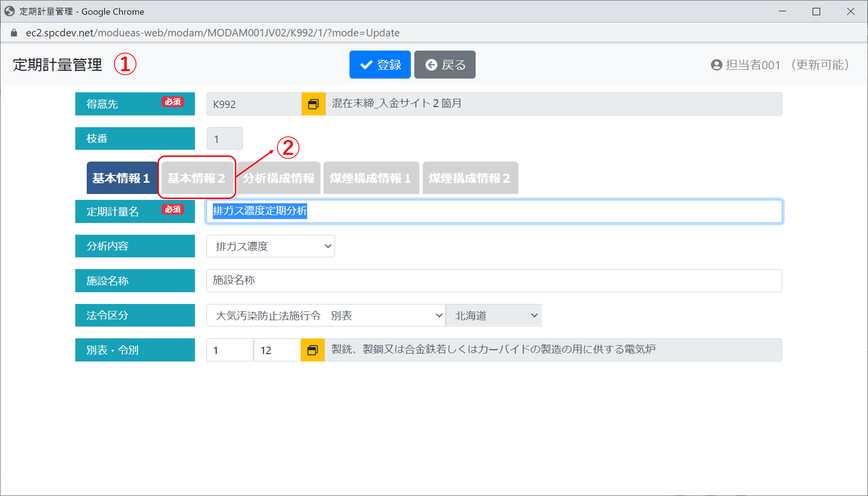Click the 別表・令別 field label
The width and height of the screenshot is (868, 496).
(135, 350)
